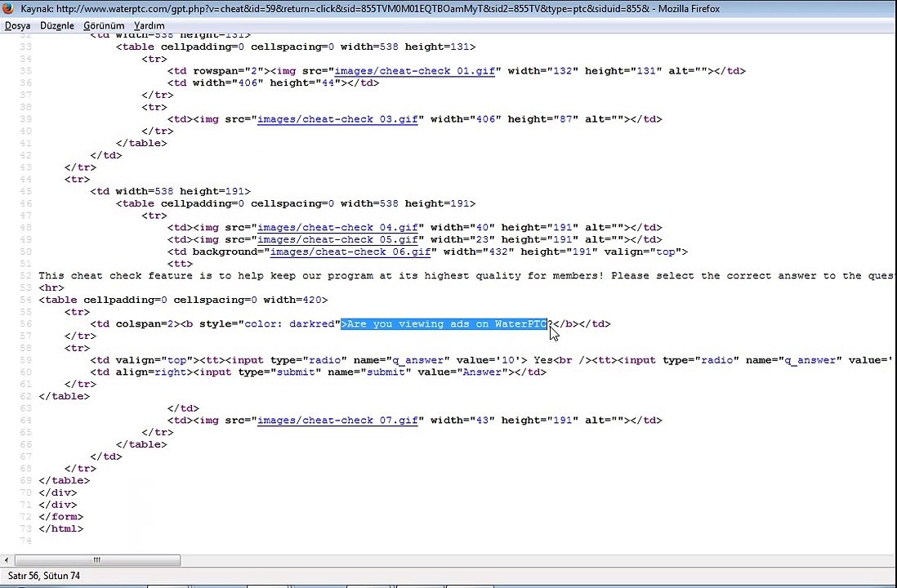Click the Firefox icon in title bar

tap(8, 9)
